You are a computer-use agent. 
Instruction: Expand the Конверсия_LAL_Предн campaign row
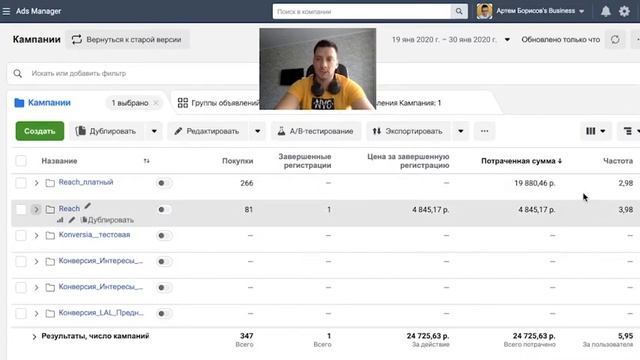(x=36, y=313)
